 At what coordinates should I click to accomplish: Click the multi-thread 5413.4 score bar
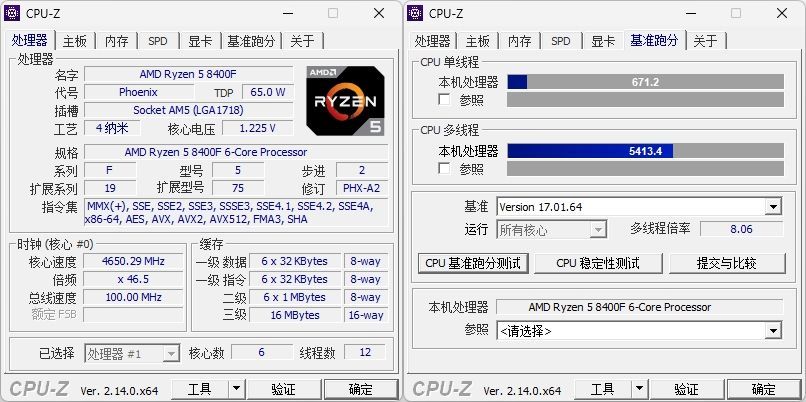(x=646, y=151)
